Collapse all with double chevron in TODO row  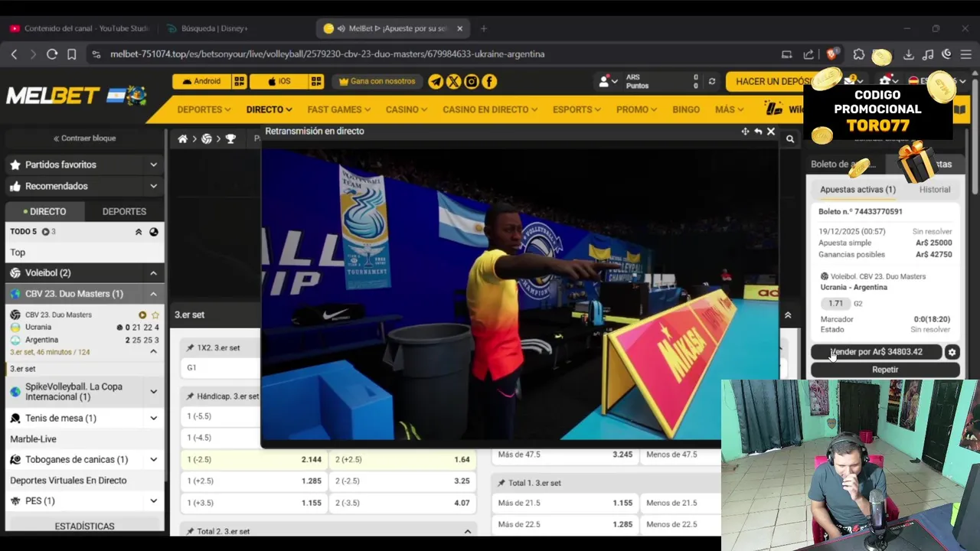(x=139, y=232)
